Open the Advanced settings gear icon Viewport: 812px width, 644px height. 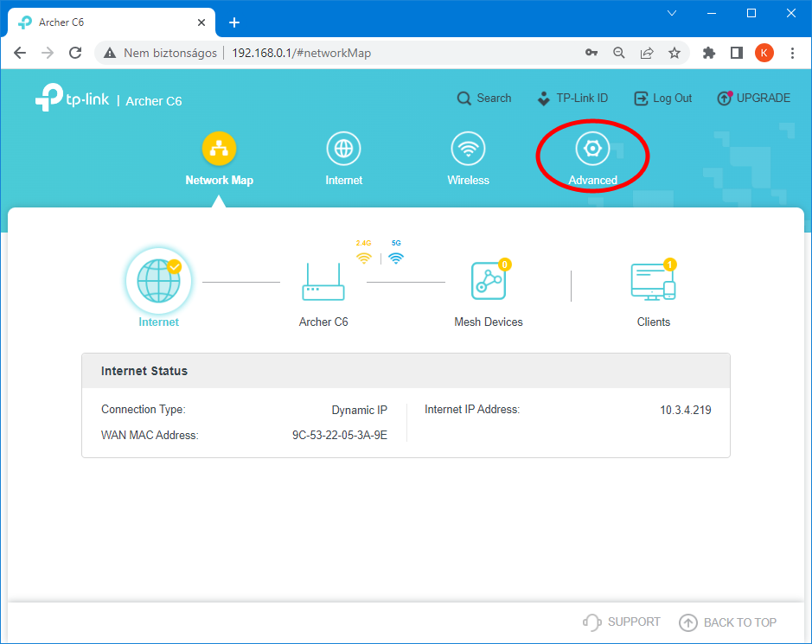592,149
